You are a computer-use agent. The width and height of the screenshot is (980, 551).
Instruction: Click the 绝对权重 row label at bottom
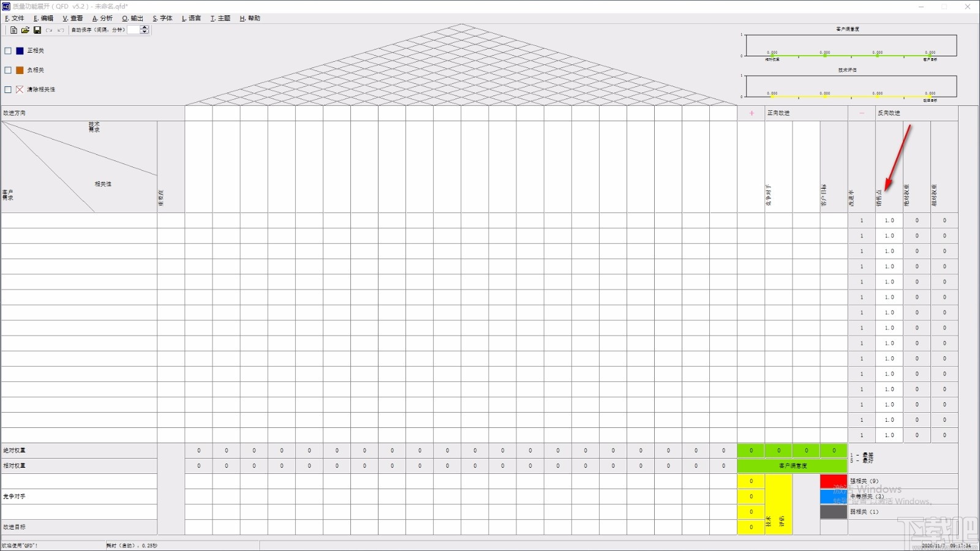(79, 451)
